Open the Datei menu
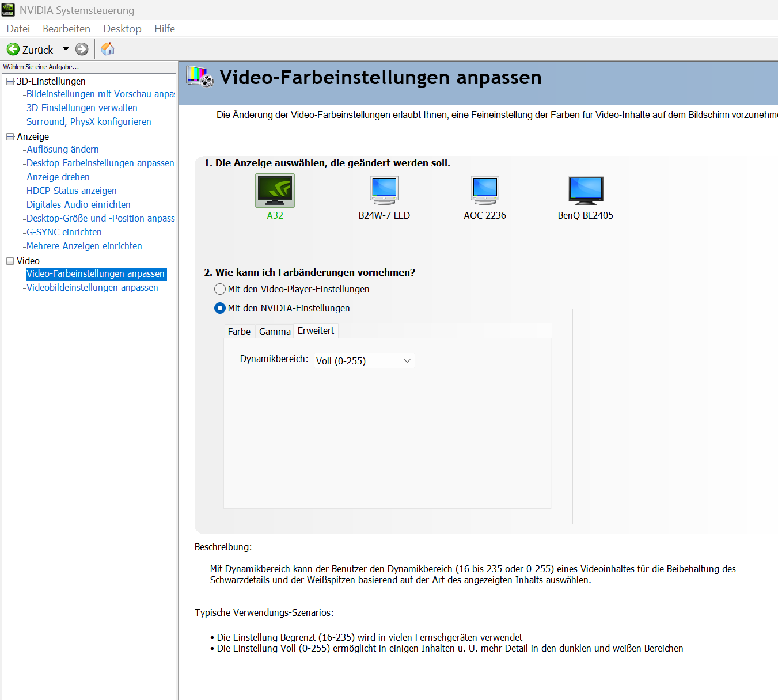Screen dimensions: 778x700 pos(18,29)
